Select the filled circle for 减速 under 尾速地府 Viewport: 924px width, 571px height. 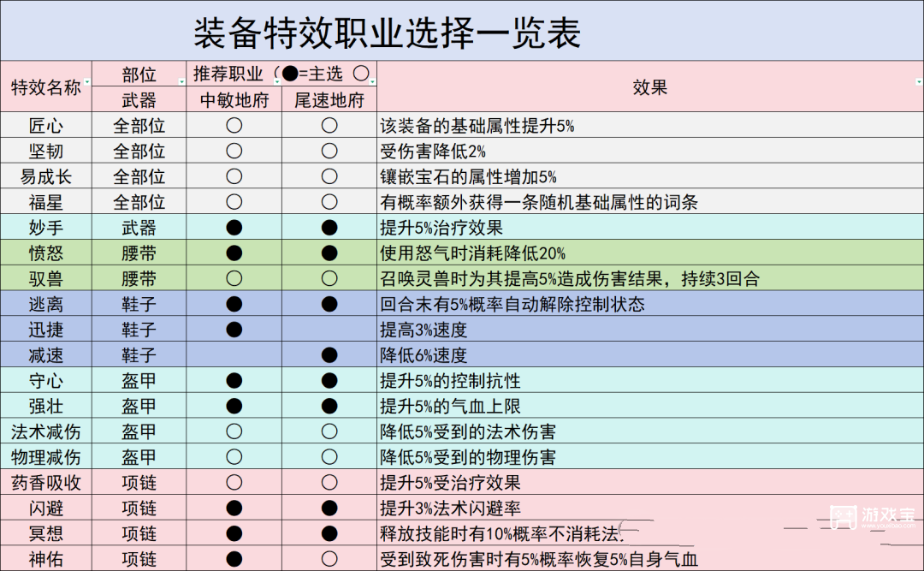pyautogui.click(x=329, y=354)
